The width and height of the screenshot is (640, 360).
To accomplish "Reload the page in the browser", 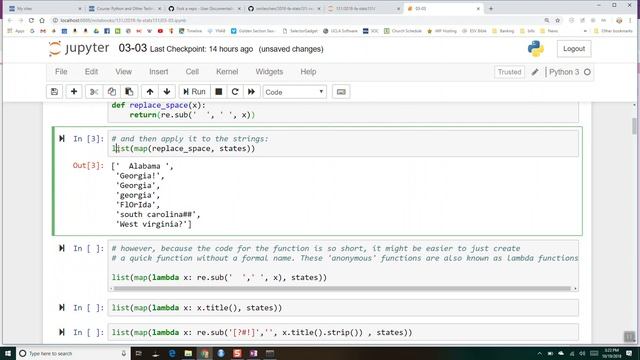I will coord(31,20).
